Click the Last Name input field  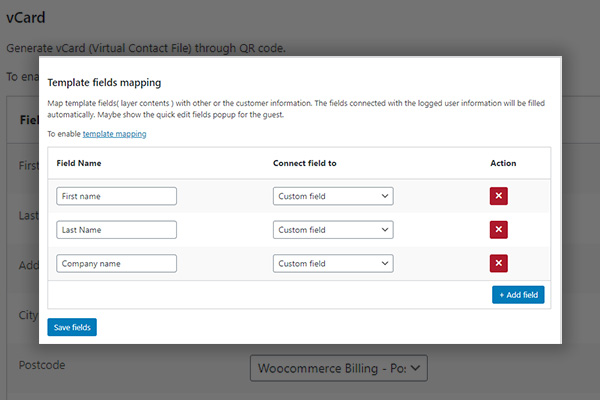pos(116,230)
